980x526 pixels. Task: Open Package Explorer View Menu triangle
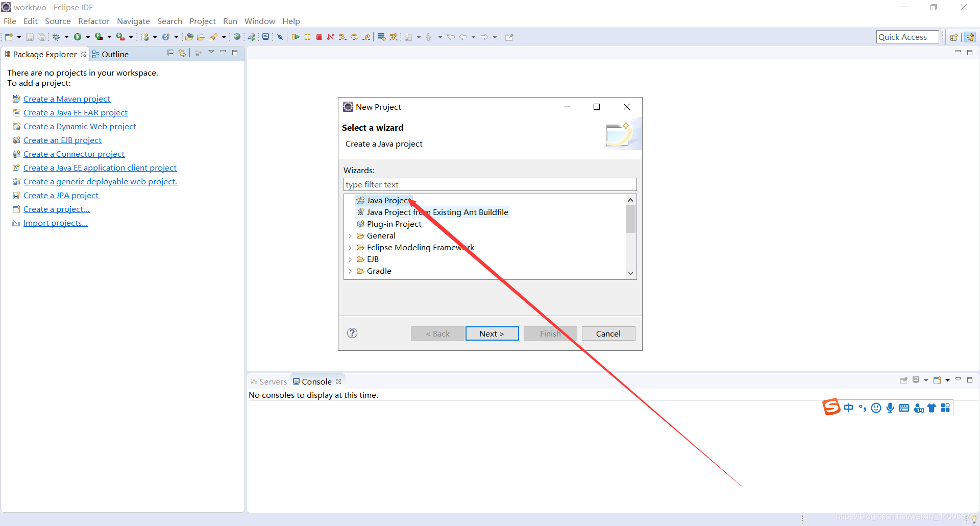[211, 52]
